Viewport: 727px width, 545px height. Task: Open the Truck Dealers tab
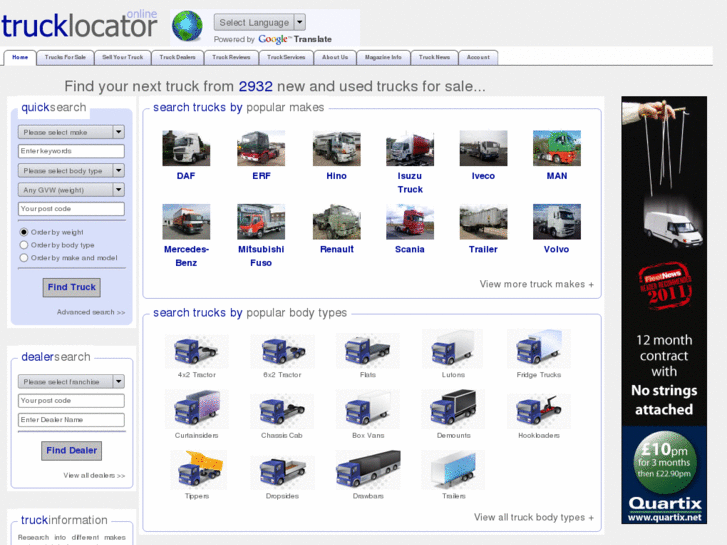178,58
